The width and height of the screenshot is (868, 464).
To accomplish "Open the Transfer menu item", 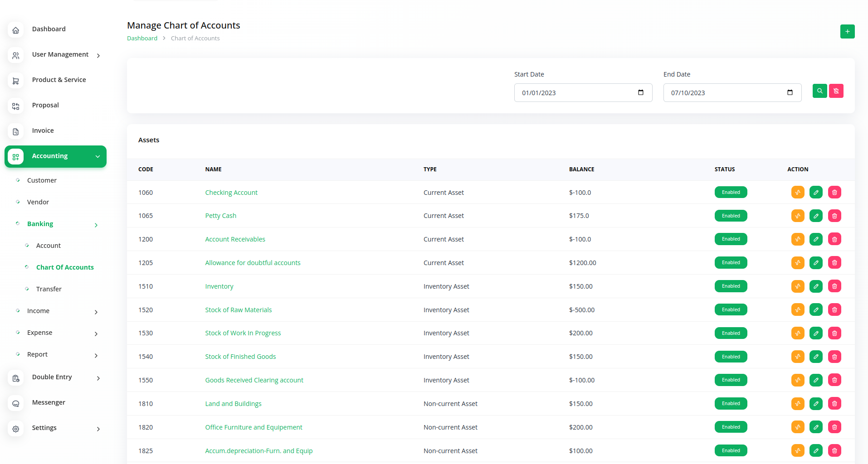I will point(49,289).
